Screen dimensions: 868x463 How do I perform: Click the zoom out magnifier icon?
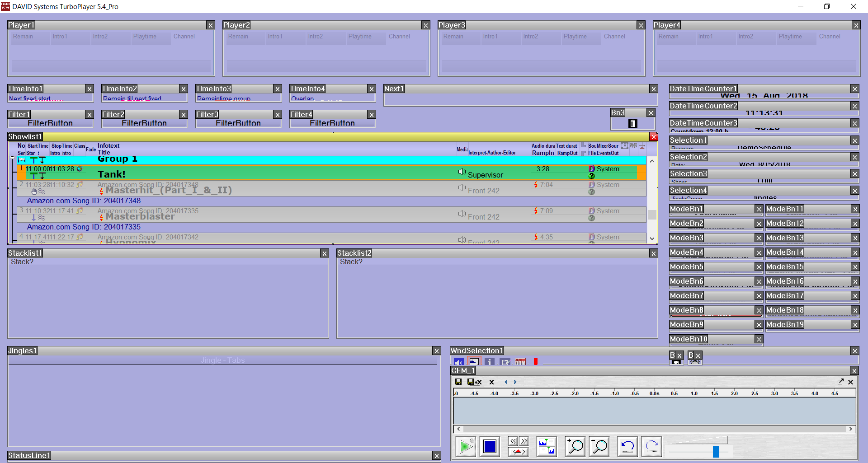point(599,447)
